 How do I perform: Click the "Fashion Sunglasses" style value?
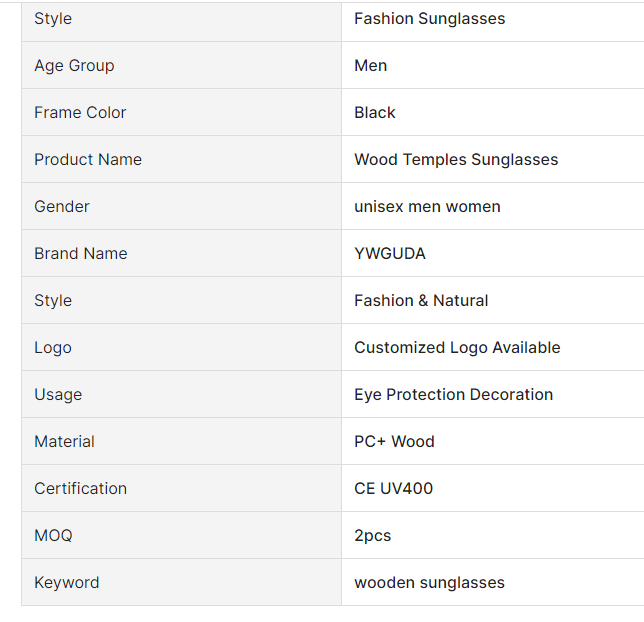[429, 19]
